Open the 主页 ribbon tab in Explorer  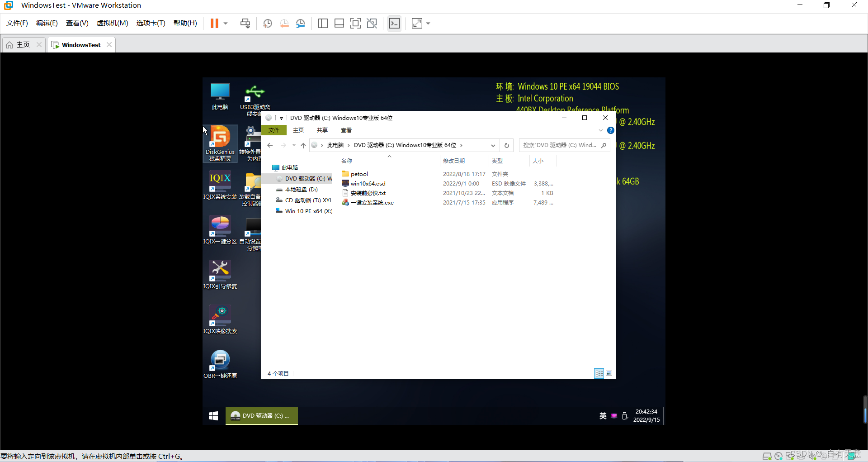(x=298, y=130)
